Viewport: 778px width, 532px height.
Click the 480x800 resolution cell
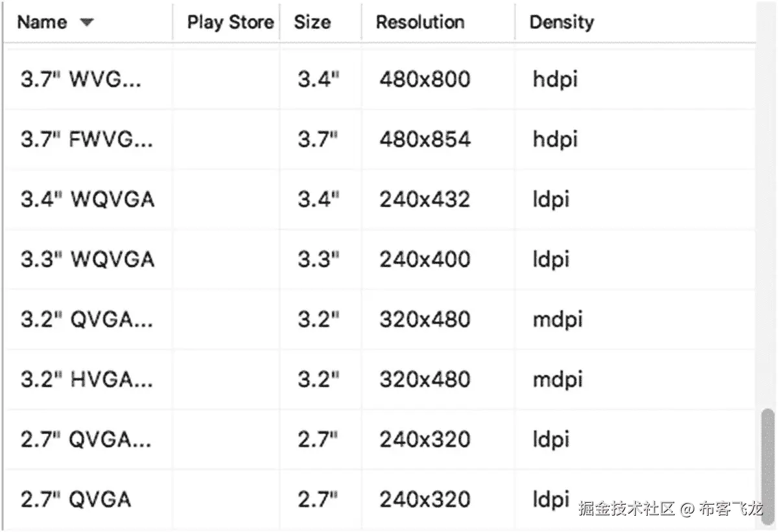423,79
